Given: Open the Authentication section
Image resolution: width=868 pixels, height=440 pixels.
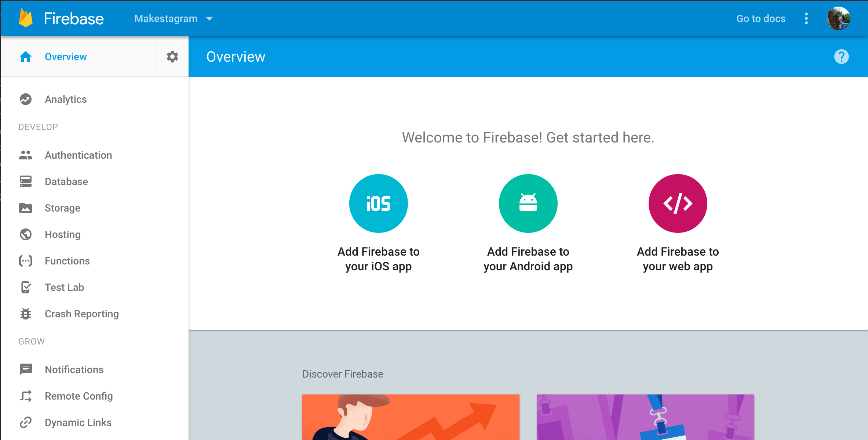Looking at the screenshot, I should click(78, 155).
